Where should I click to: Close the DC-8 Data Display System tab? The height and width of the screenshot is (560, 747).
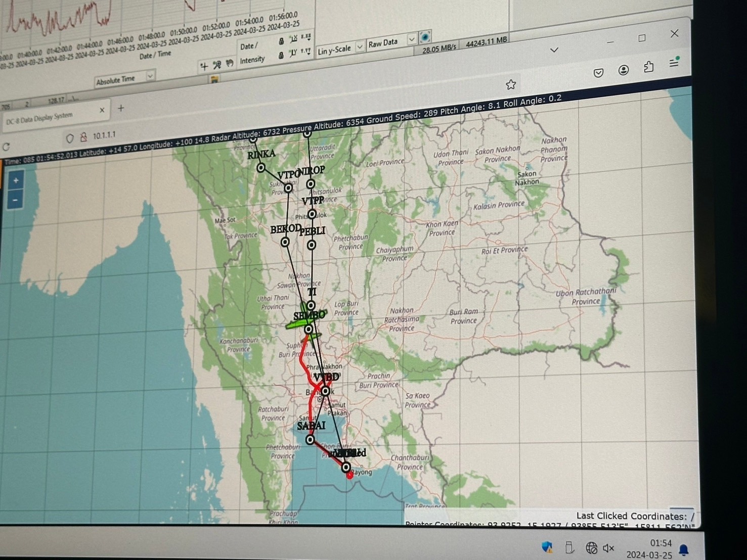pos(102,110)
